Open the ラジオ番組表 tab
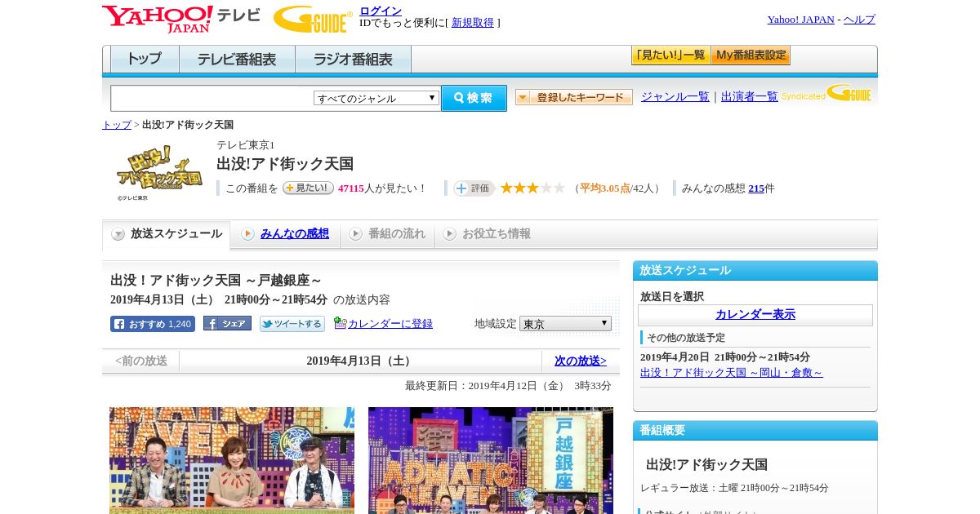The image size is (980, 514). point(353,60)
